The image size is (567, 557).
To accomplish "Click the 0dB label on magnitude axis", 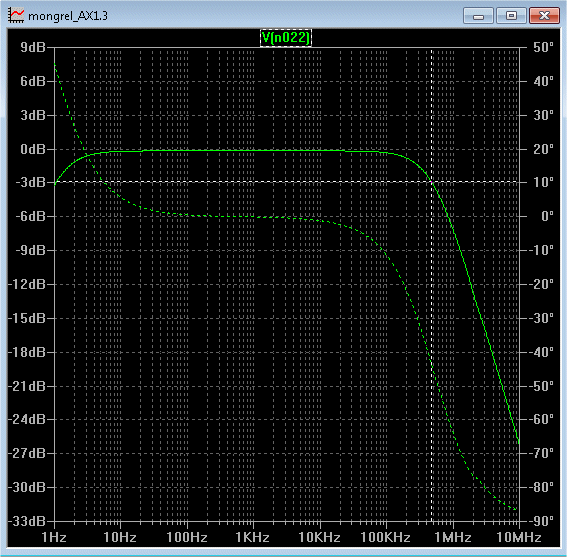I will click(x=33, y=149).
